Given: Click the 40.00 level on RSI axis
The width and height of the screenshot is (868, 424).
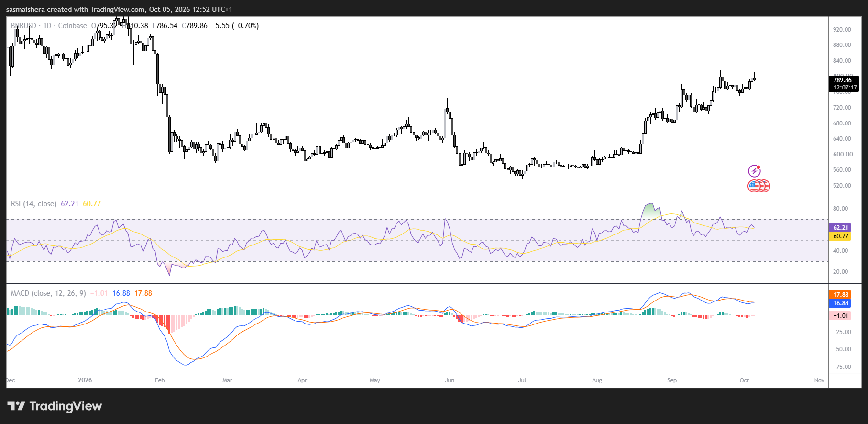Looking at the screenshot, I should [x=840, y=251].
